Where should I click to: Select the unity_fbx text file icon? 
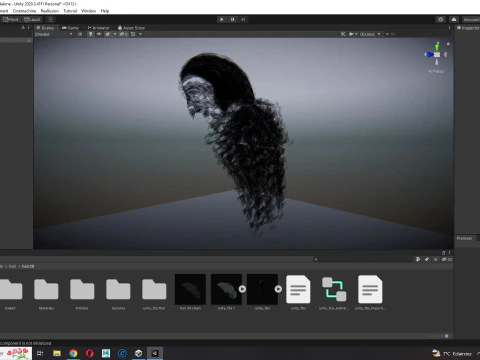[298, 289]
